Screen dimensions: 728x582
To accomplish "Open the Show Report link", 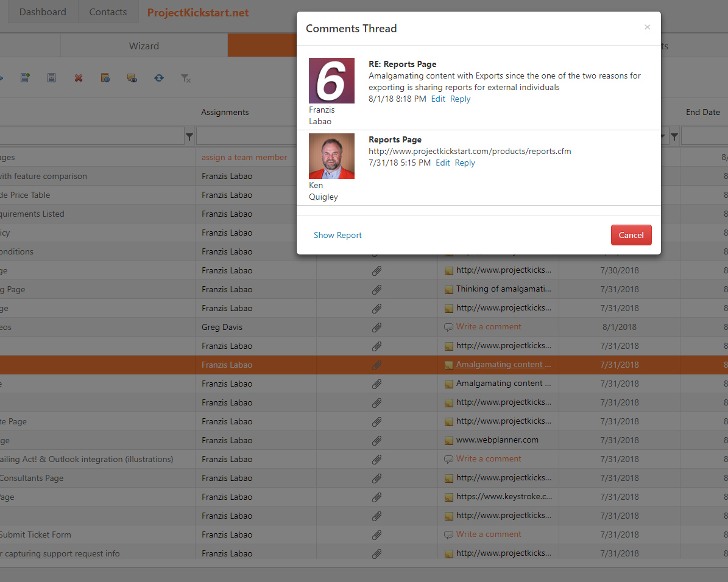I will tap(337, 236).
